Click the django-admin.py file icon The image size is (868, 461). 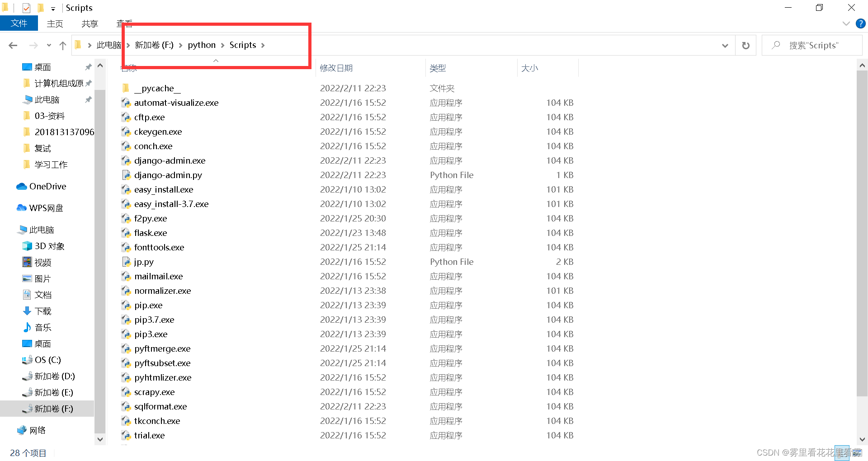(126, 175)
